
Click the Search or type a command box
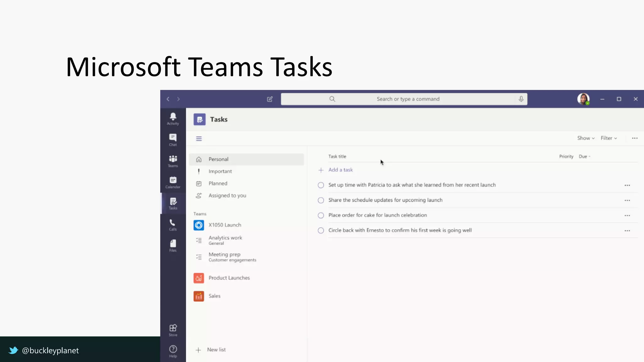tap(404, 99)
